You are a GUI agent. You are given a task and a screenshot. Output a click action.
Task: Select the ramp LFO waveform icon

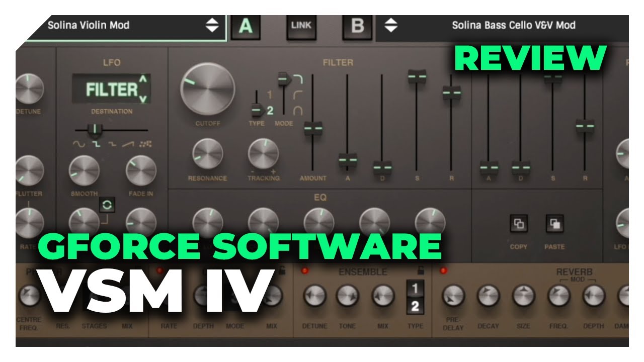128,144
